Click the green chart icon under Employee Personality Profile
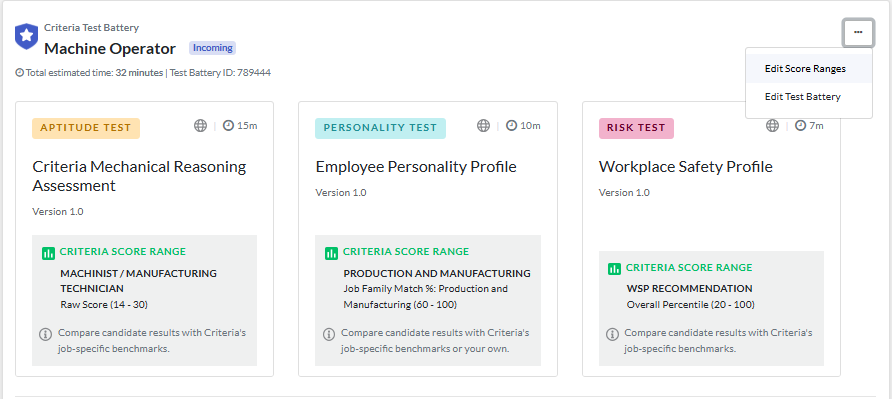 tap(331, 253)
